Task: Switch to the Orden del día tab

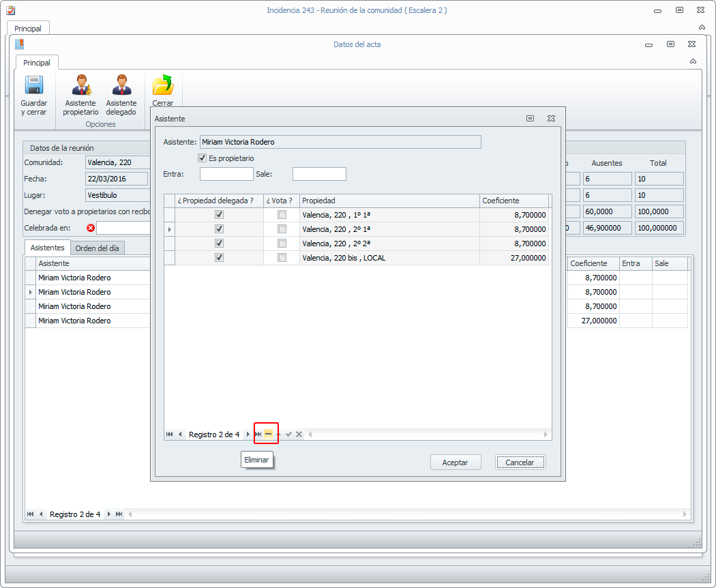Action: (98, 248)
